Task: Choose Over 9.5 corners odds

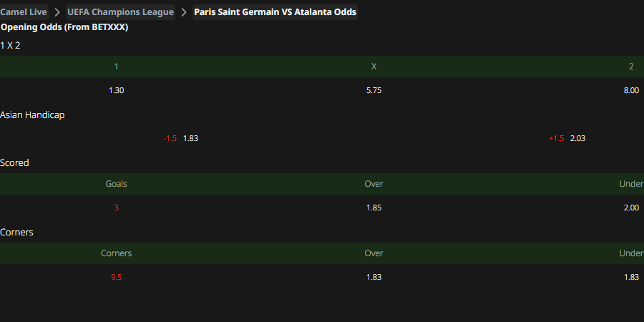Action: coord(374,277)
